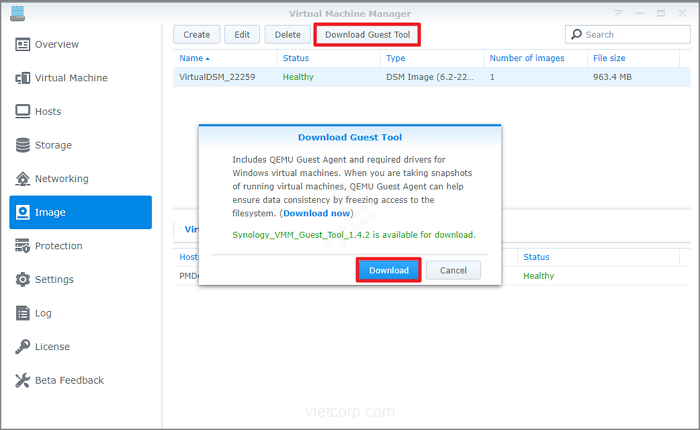700x430 pixels.
Task: Click the License key icon
Action: [23, 347]
